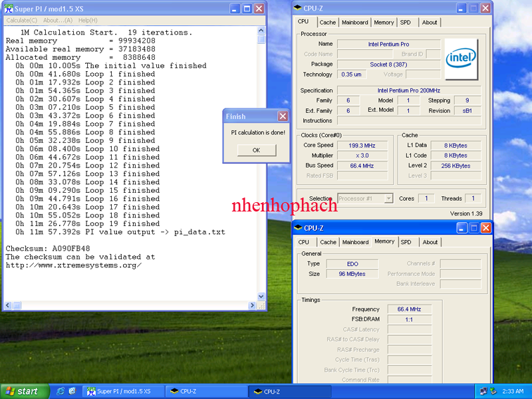Expand the Processor #1 selection dropdown
Image resolution: width=532 pixels, height=399 pixels.
click(x=388, y=198)
